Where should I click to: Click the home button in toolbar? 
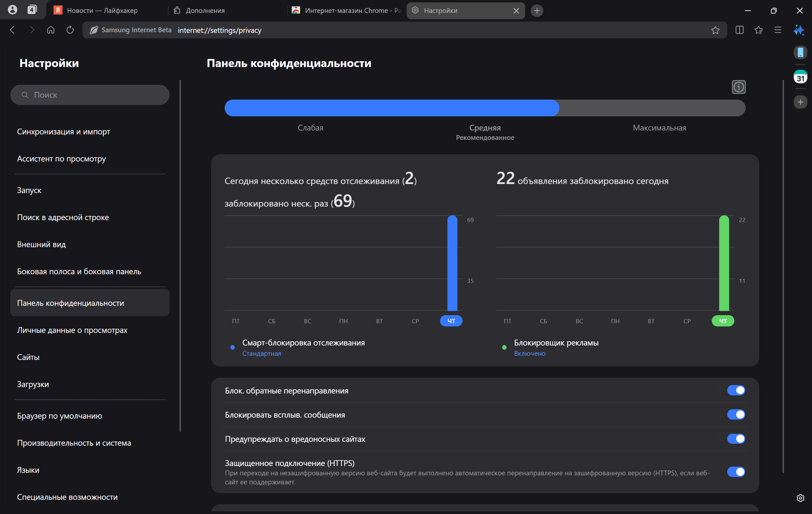click(x=51, y=30)
